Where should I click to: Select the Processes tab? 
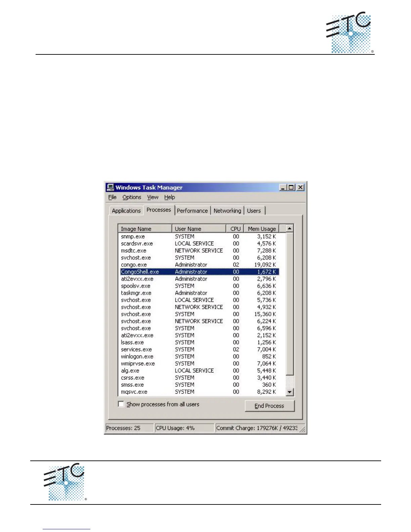(x=159, y=210)
